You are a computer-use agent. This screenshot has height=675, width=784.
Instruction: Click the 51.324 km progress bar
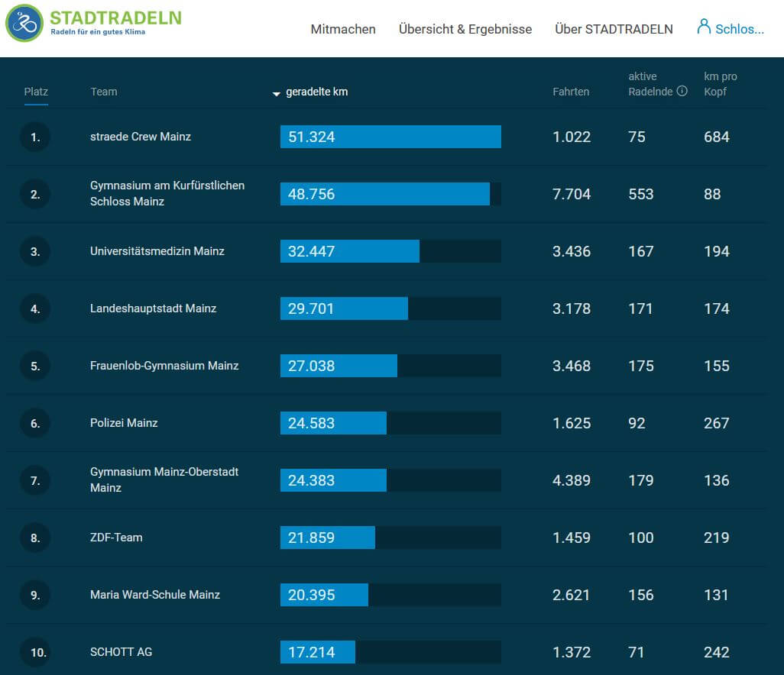390,137
